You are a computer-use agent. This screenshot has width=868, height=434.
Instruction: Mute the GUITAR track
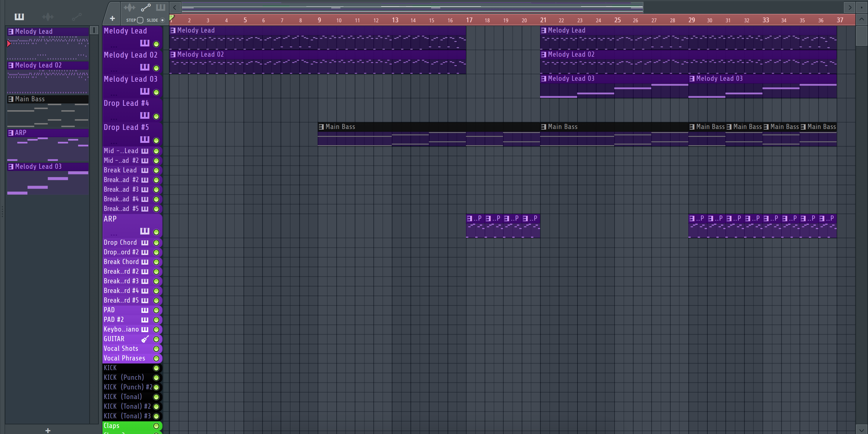pyautogui.click(x=156, y=339)
